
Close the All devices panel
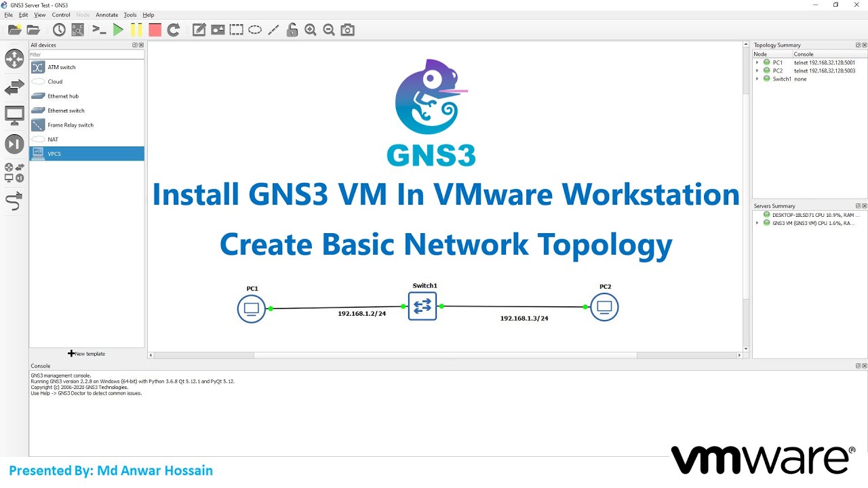coord(141,45)
